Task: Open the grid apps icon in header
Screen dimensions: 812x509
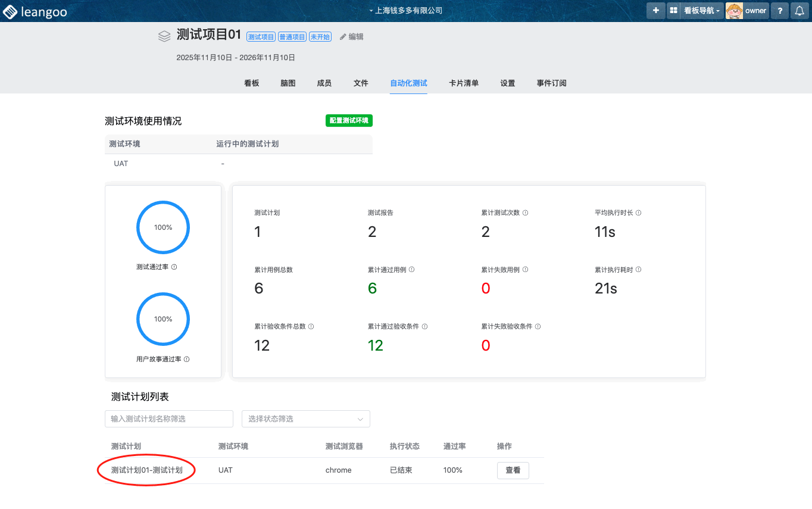Action: (673, 11)
